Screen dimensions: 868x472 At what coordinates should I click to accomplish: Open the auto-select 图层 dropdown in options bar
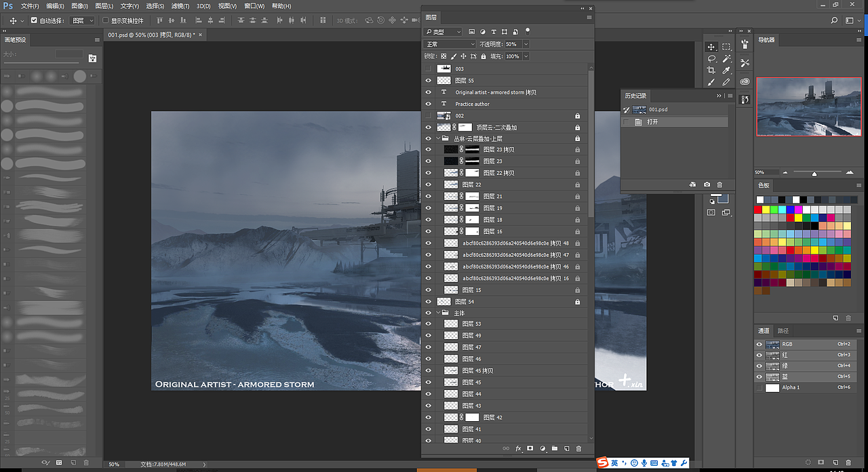click(82, 20)
